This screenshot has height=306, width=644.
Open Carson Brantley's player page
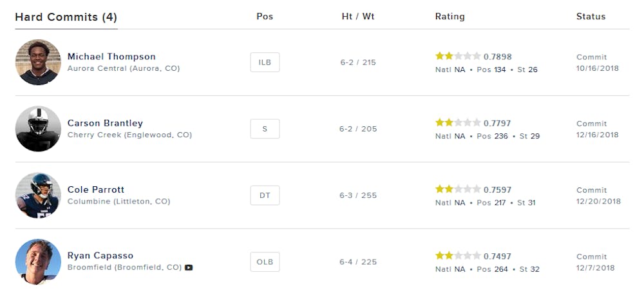[x=105, y=123]
